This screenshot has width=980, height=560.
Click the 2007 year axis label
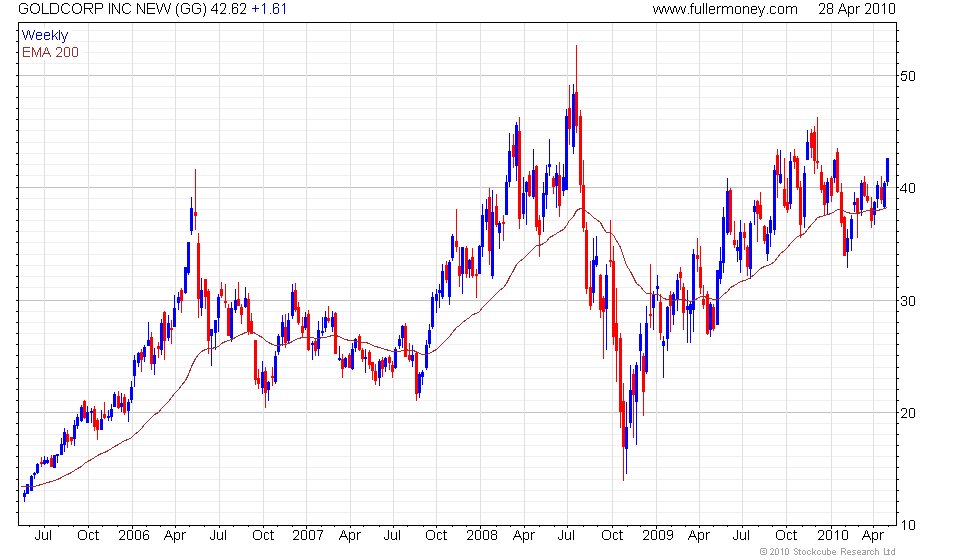coord(308,536)
